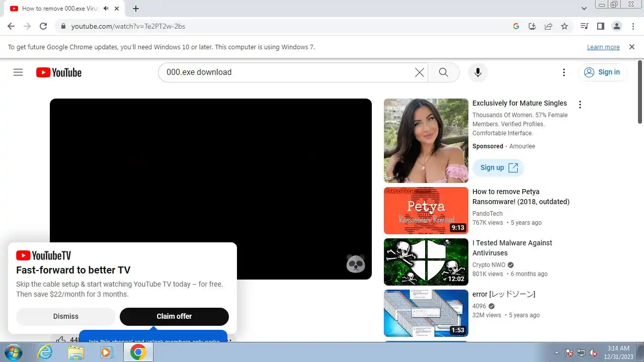
Task: Open the taskbar clock and date
Action: (617, 352)
